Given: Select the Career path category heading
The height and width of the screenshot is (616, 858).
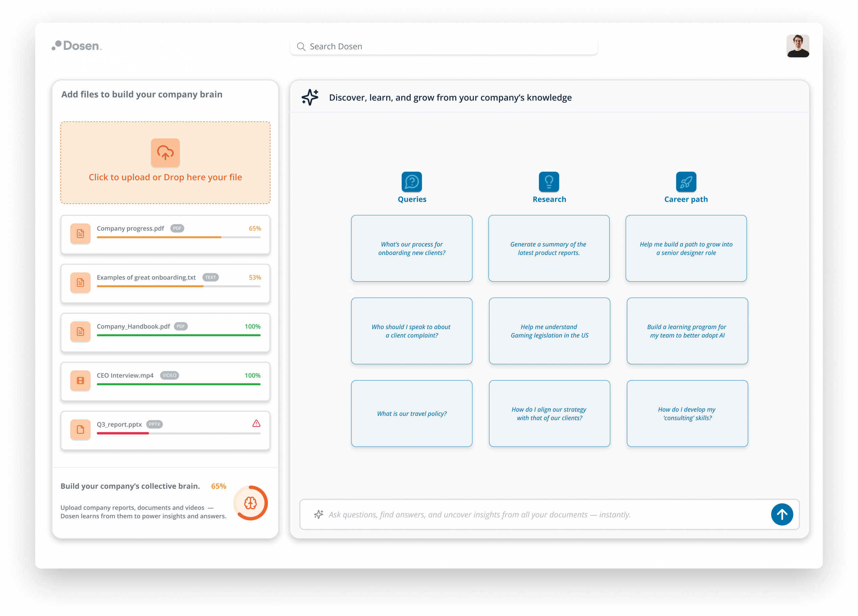Looking at the screenshot, I should pyautogui.click(x=686, y=199).
